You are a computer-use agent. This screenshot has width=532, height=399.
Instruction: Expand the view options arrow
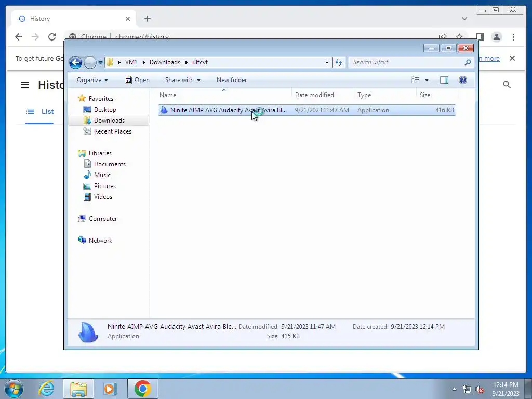click(x=427, y=80)
